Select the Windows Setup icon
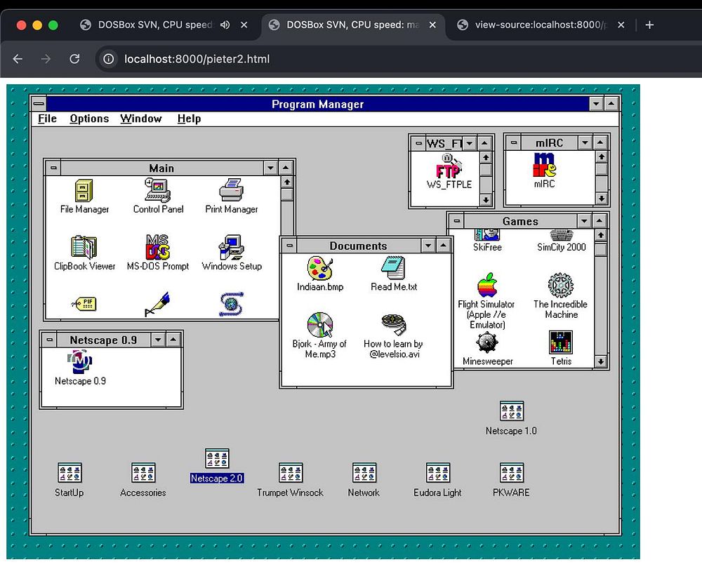Image resolution: width=702 pixels, height=588 pixels. click(232, 247)
